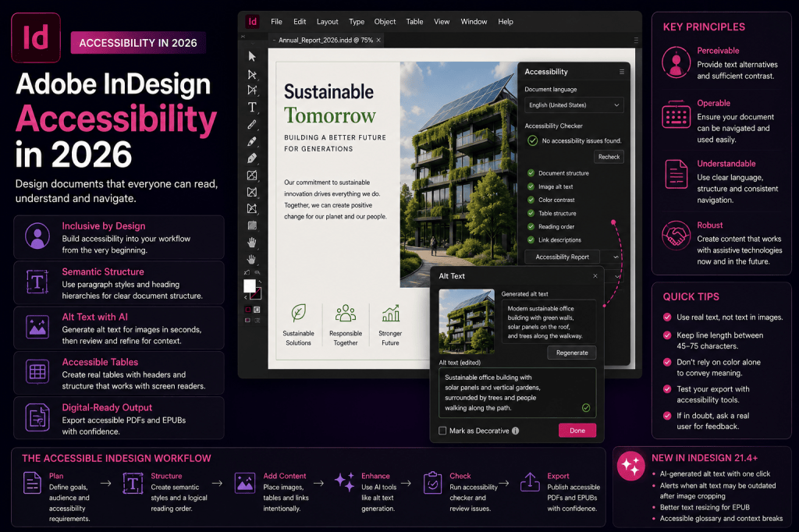799x532 pixels.
Task: Select the Type tool (T) in toolbar
Action: tap(252, 107)
